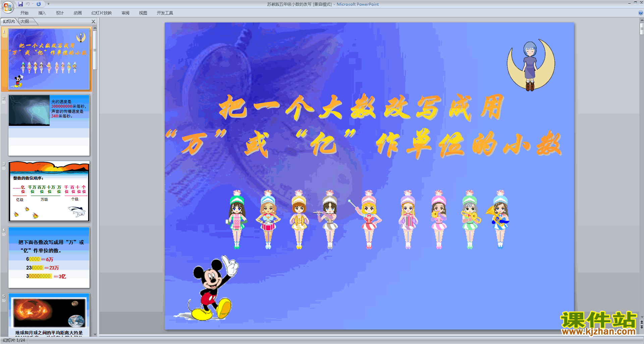Open the 开始 ribbon tab
Viewport: 644px width, 344px height.
pos(24,13)
